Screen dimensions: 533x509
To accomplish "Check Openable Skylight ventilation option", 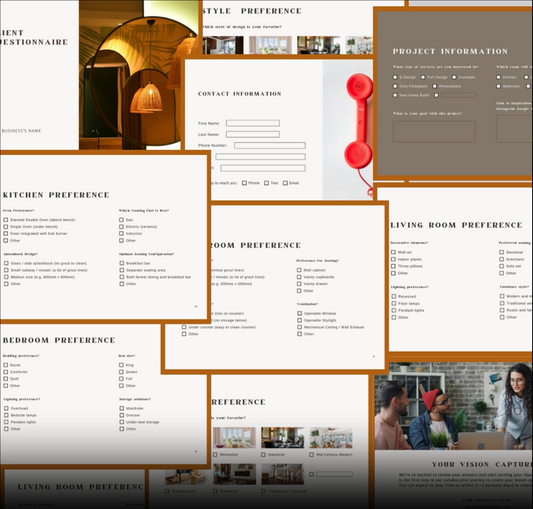I will pos(299,320).
